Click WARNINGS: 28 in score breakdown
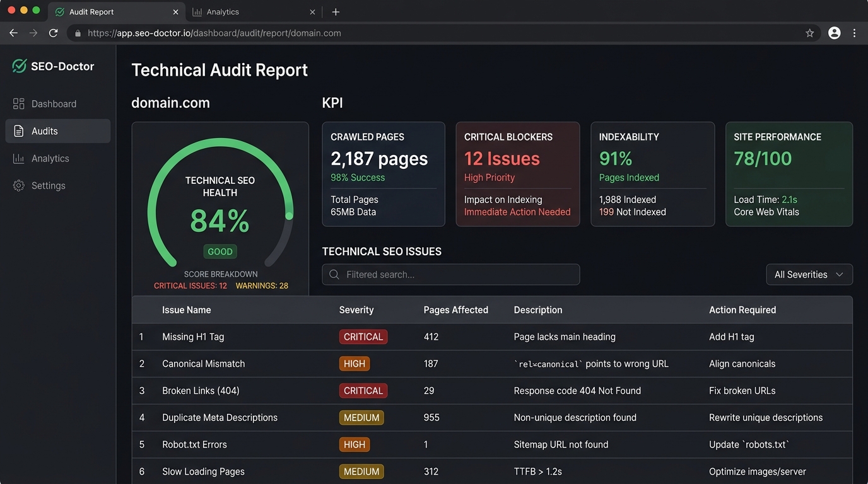This screenshot has height=484, width=868. (x=262, y=286)
